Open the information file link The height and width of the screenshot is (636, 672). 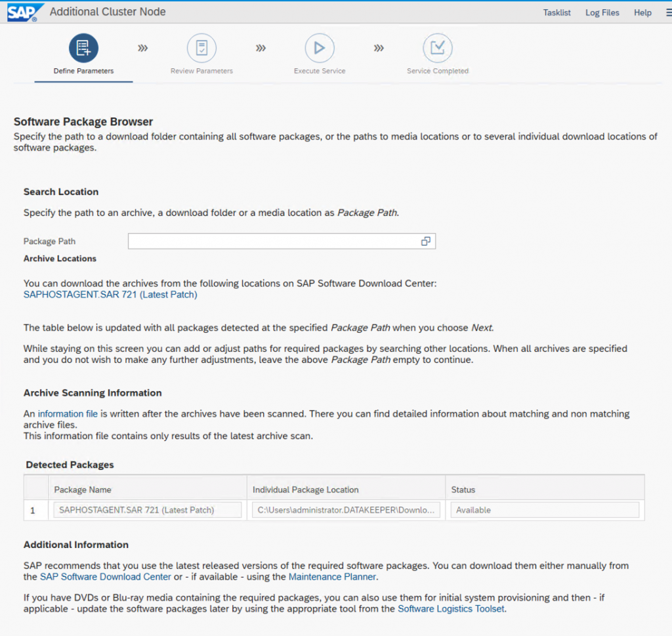coord(68,414)
